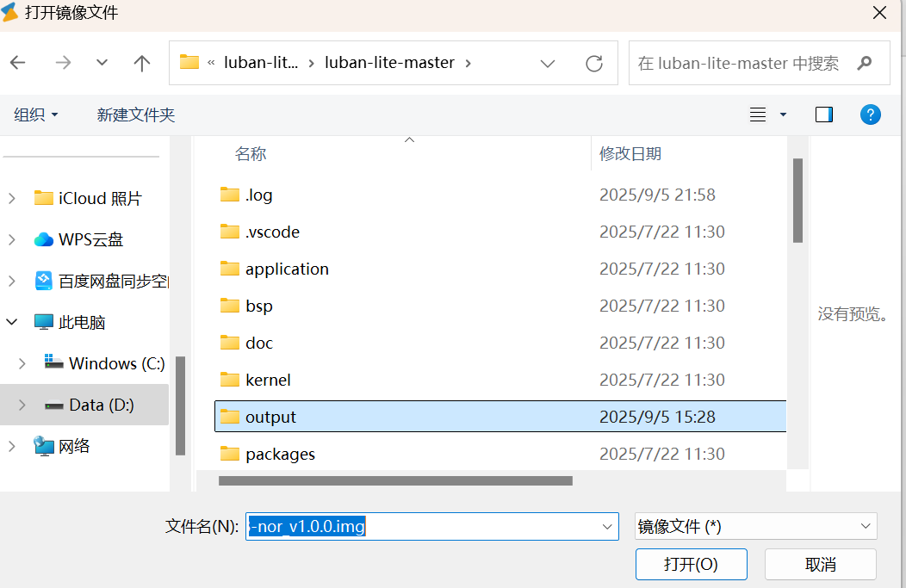Viewport: 906px width, 588px height.
Task: Open 镜像文件 (*) file type dropdown
Action: point(756,526)
